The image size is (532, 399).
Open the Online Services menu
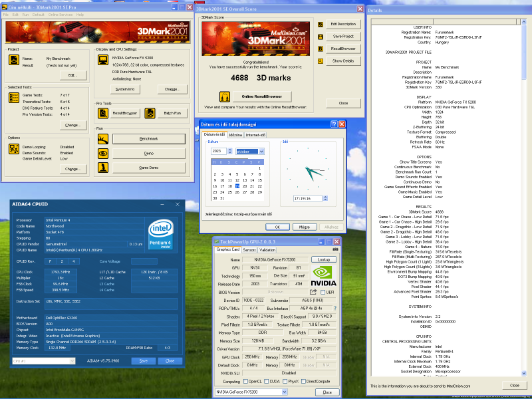click(61, 15)
